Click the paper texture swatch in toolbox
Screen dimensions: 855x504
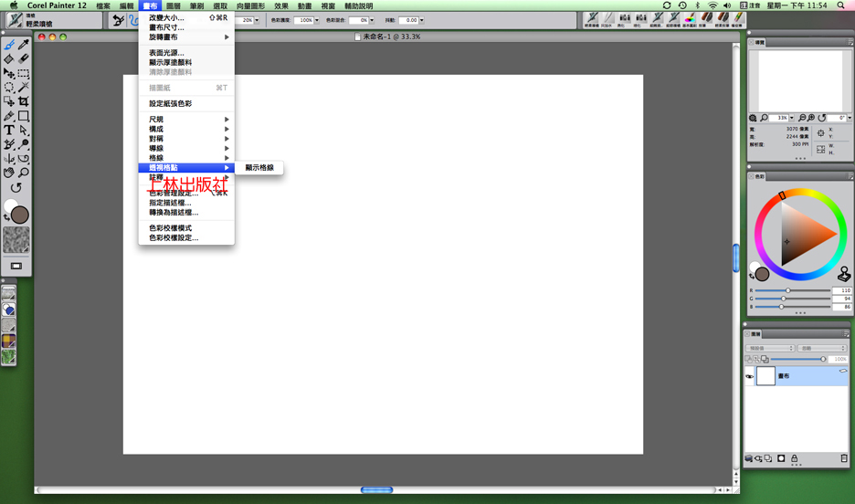click(16, 240)
